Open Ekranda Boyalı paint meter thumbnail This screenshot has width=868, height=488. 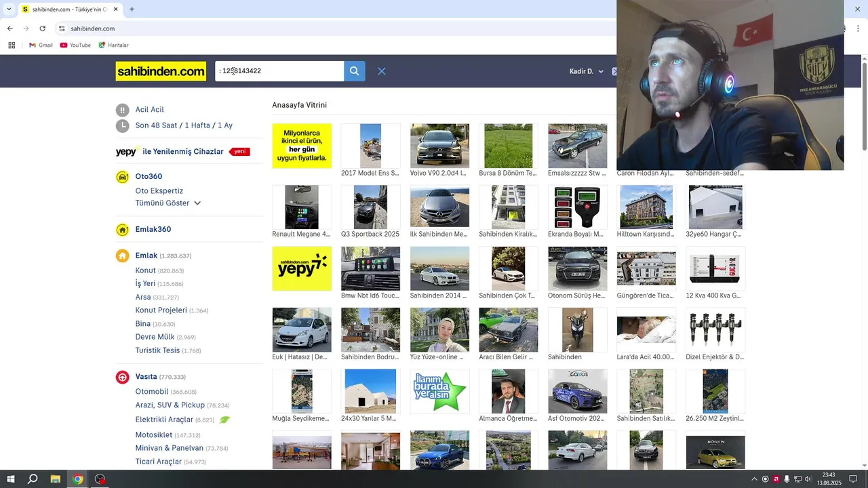[577, 207]
